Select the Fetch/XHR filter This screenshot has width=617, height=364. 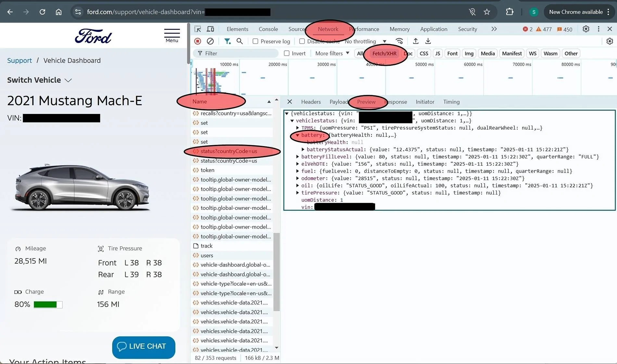[384, 53]
